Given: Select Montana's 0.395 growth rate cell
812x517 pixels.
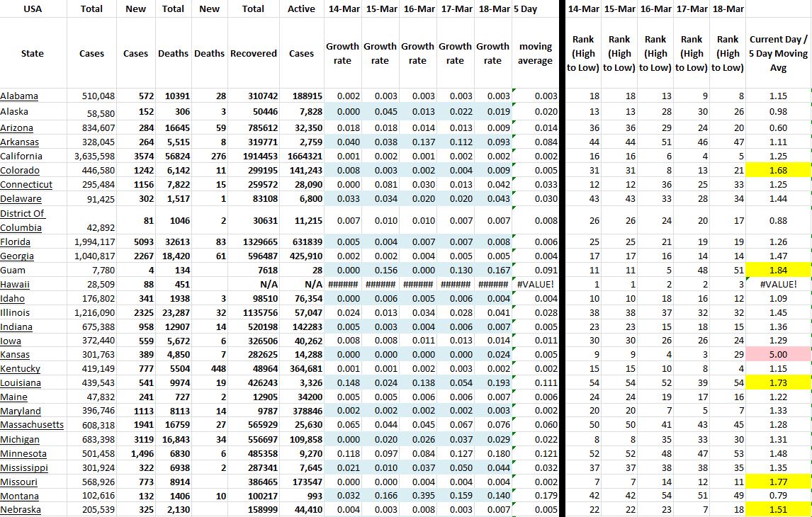Looking at the screenshot, I should point(417,496).
